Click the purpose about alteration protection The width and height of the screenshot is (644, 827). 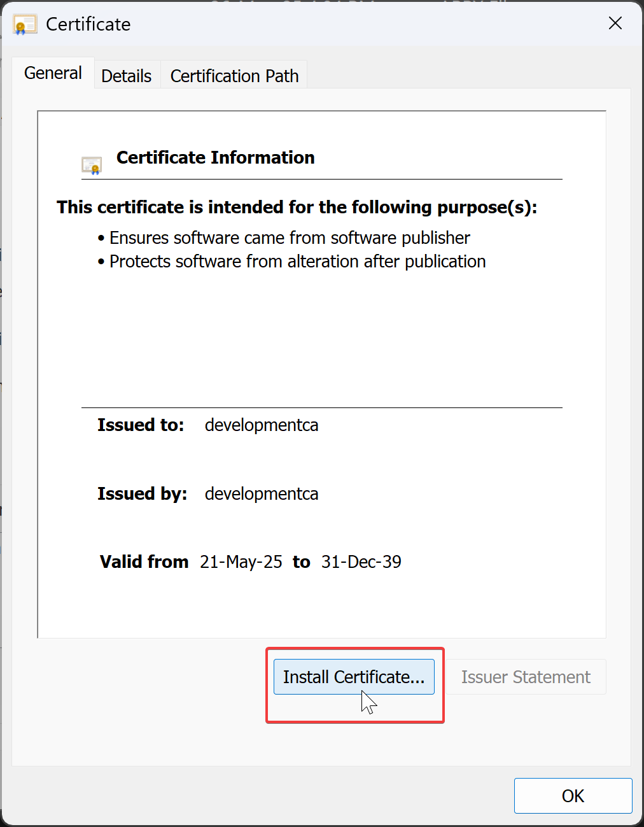coord(297,261)
